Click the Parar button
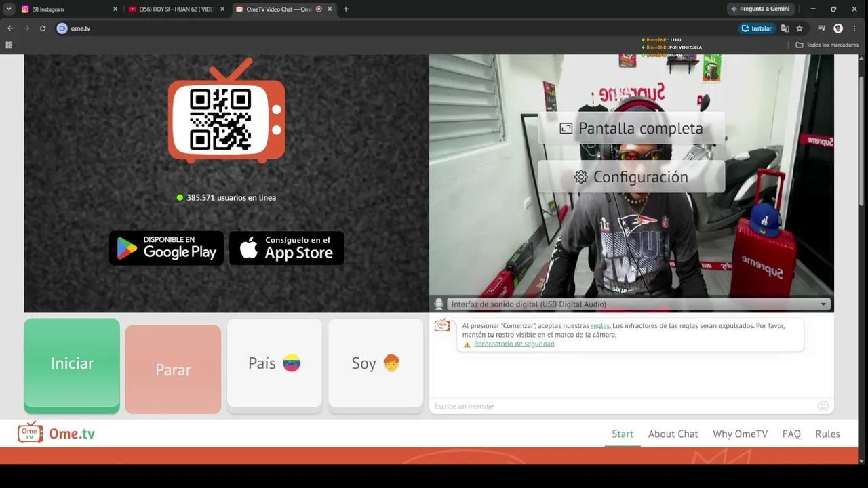868x488 pixels. (173, 369)
